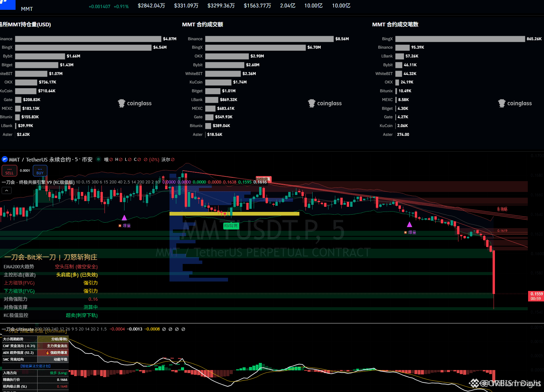The height and width of the screenshot is (392, 544).
Task: Click the 大小周期趋势 table cell
Action: 20,339
